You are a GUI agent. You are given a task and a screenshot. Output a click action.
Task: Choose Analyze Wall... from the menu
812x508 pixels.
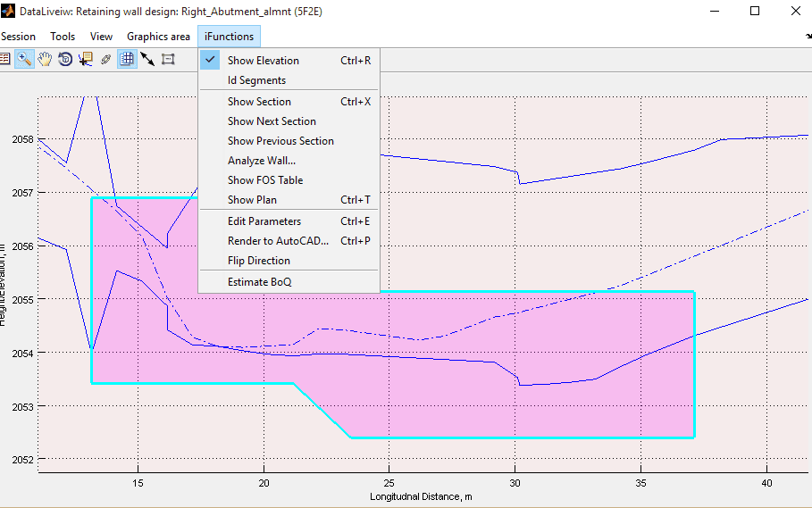(261, 161)
